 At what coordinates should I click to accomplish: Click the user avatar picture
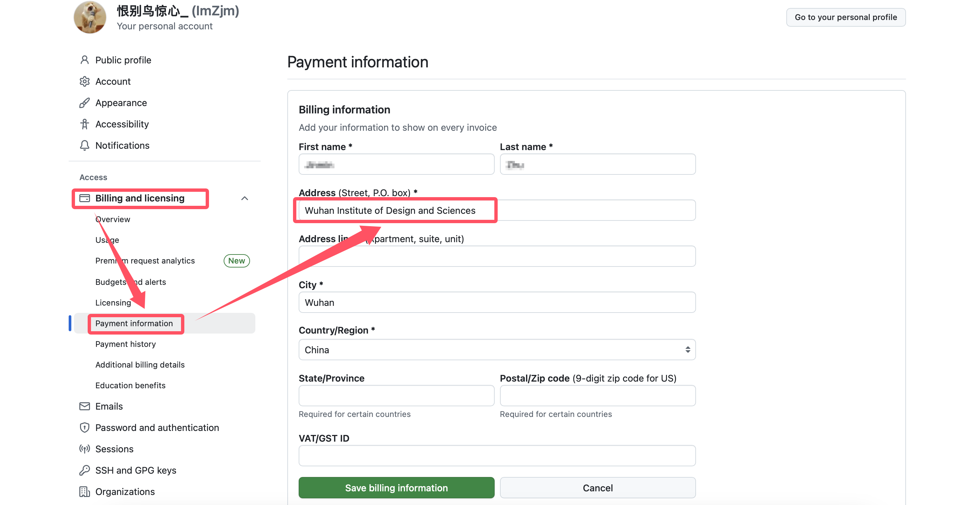(x=90, y=17)
